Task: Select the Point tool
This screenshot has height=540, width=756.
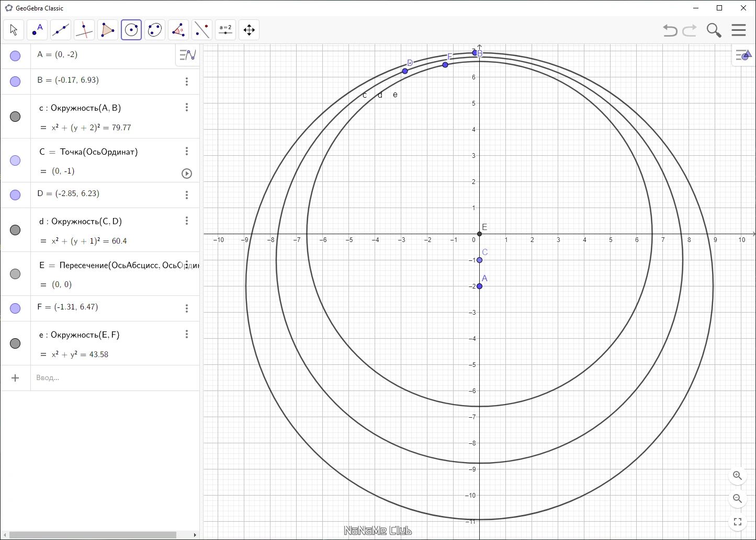Action: click(37, 30)
